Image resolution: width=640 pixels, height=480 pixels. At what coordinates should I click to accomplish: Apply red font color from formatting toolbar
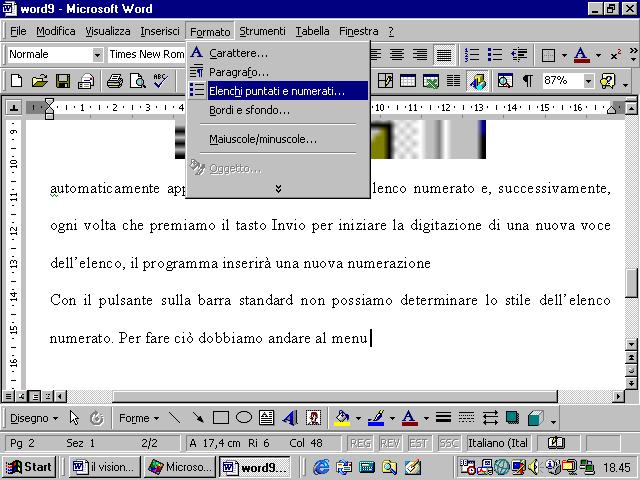point(582,55)
